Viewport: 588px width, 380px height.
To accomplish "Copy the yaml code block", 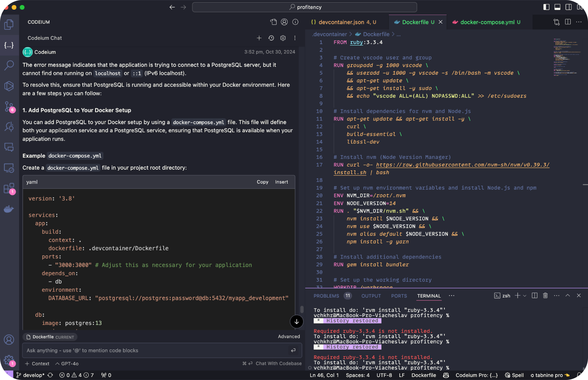I will pyautogui.click(x=262, y=182).
